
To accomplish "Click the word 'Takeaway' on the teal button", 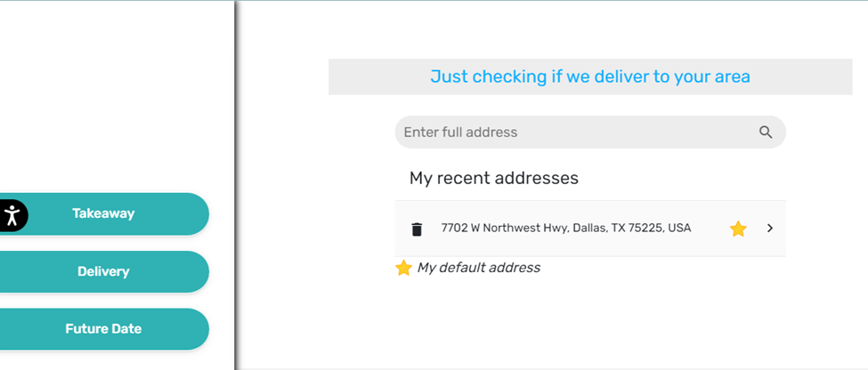I will (103, 214).
